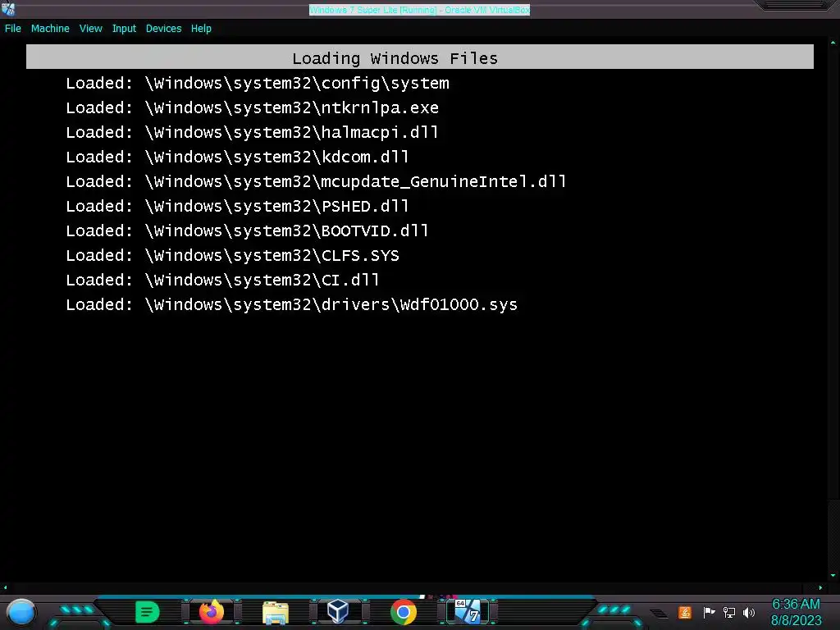
Task: Click the CLFS.SYS loaded line
Action: [x=232, y=256]
